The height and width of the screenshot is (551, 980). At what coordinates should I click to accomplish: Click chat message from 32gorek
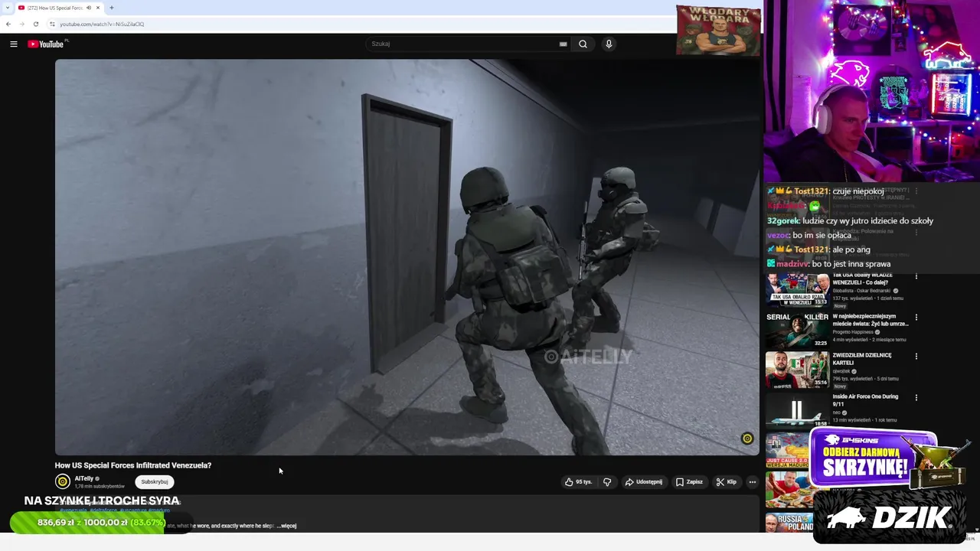tap(850, 220)
